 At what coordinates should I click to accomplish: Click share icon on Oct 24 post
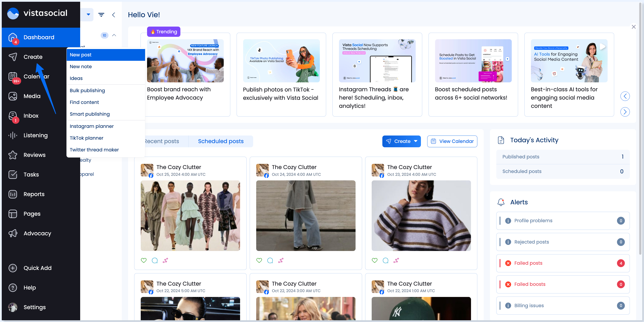tap(281, 260)
